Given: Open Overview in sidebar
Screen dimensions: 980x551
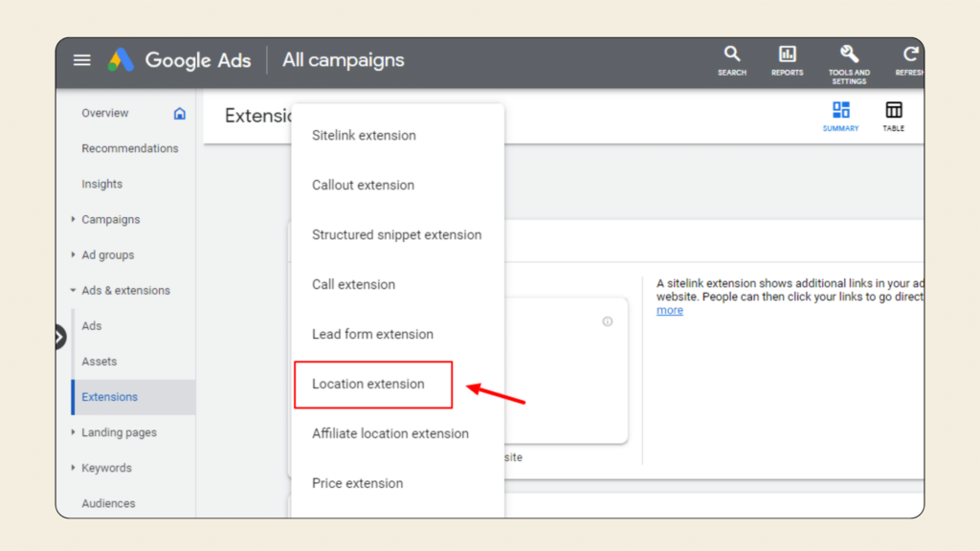Looking at the screenshot, I should pos(105,113).
